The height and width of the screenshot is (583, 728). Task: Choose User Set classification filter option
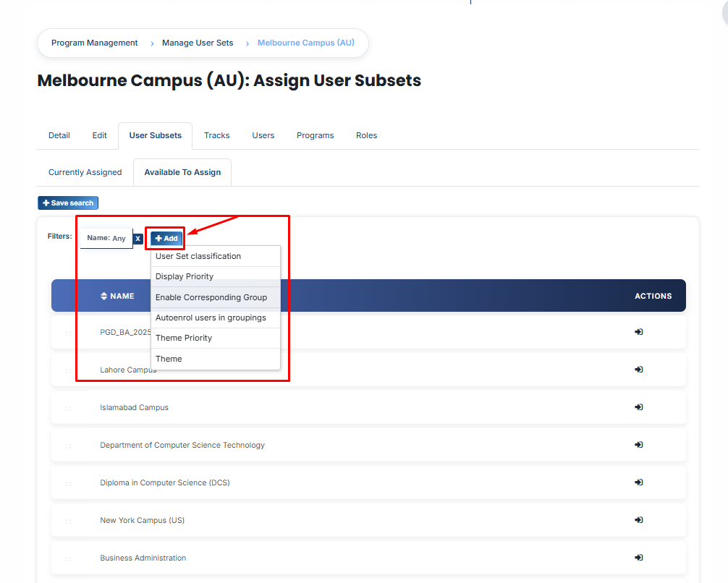coord(216,256)
